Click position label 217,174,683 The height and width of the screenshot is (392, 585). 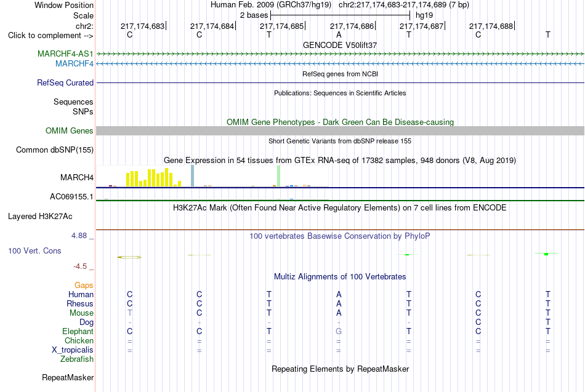coord(142,26)
